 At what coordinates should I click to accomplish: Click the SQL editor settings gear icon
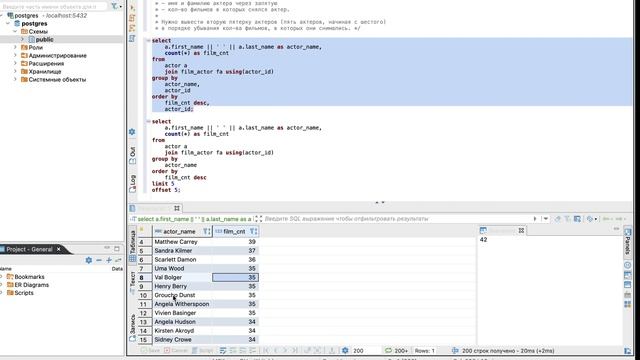tap(132, 132)
